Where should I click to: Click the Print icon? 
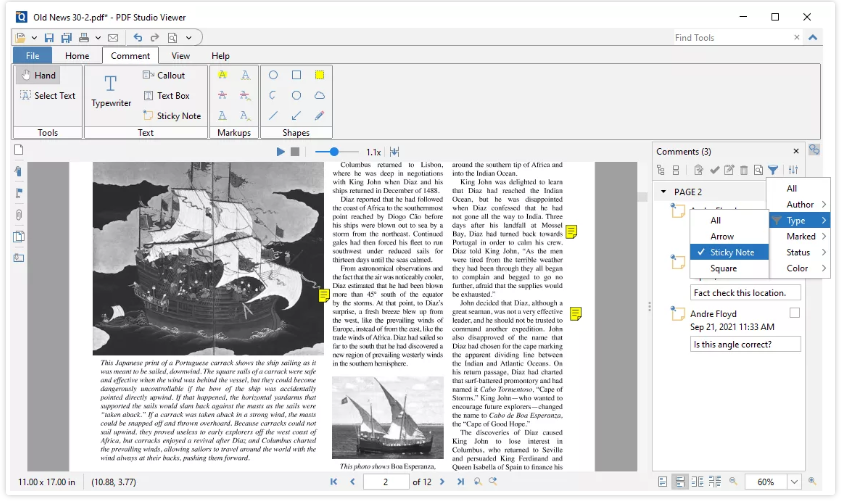pyautogui.click(x=84, y=38)
